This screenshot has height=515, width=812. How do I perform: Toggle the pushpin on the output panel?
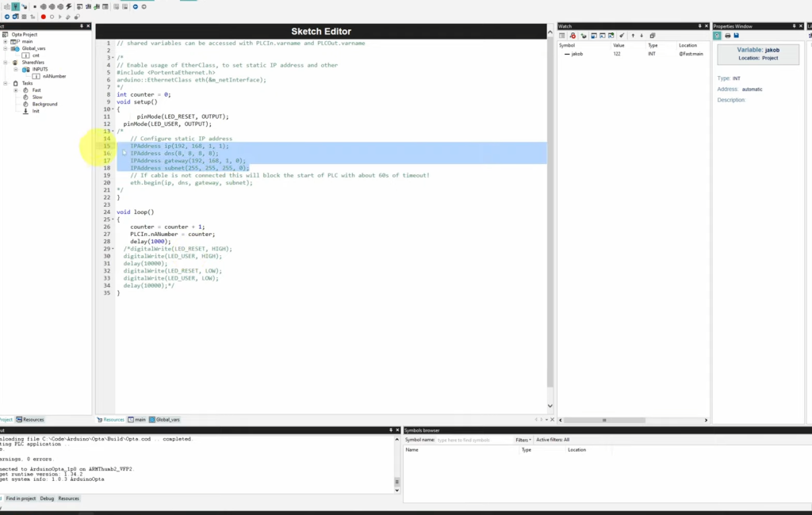click(x=391, y=430)
